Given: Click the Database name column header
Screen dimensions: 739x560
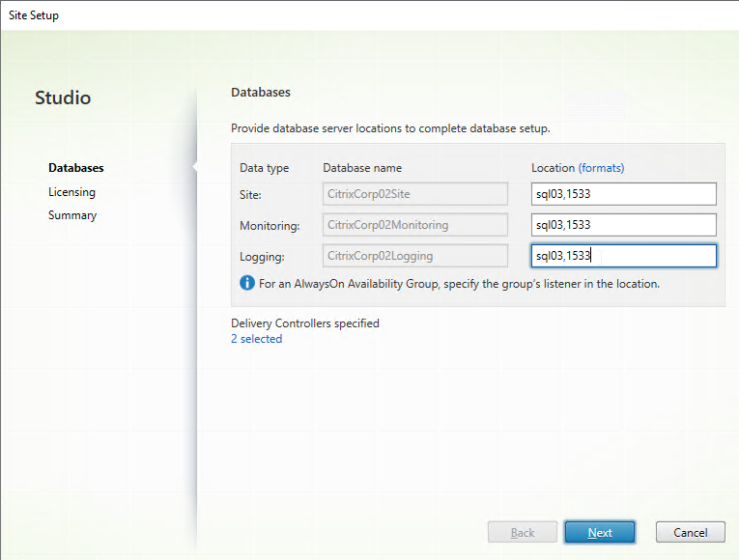Looking at the screenshot, I should click(362, 168).
